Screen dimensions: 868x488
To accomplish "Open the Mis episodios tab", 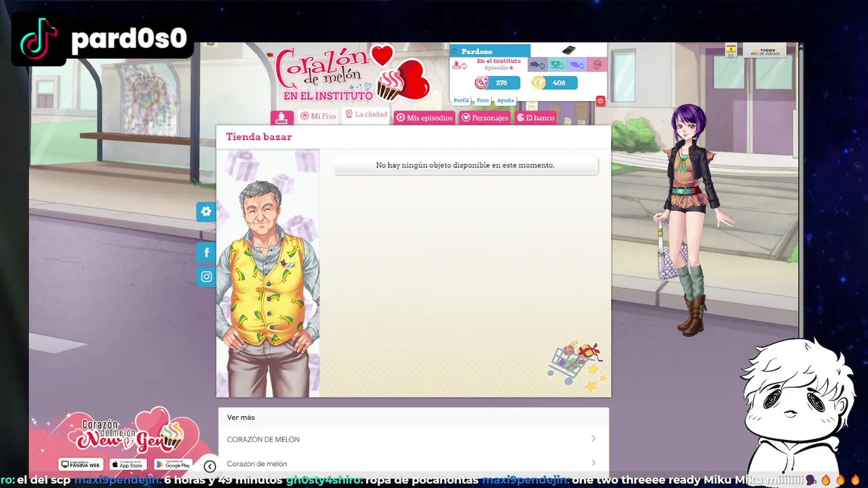I will tap(425, 117).
